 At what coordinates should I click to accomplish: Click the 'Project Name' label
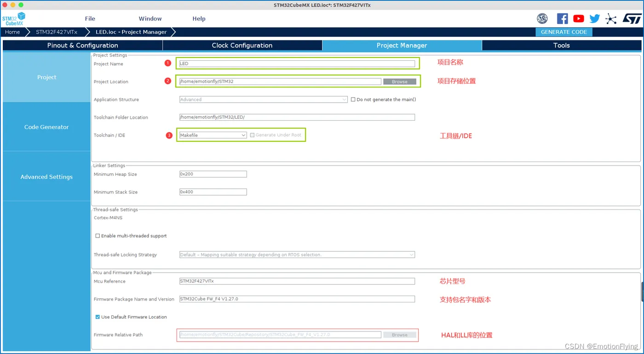(109, 64)
